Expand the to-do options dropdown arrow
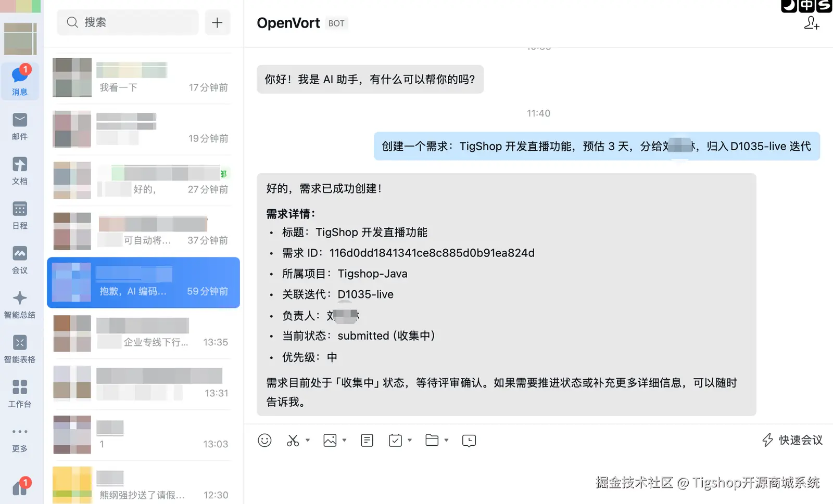 [410, 440]
